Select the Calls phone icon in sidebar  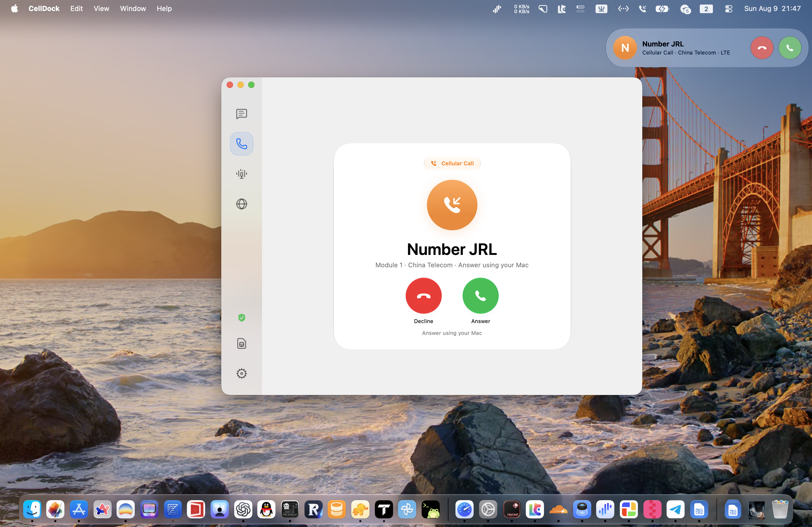click(x=242, y=144)
